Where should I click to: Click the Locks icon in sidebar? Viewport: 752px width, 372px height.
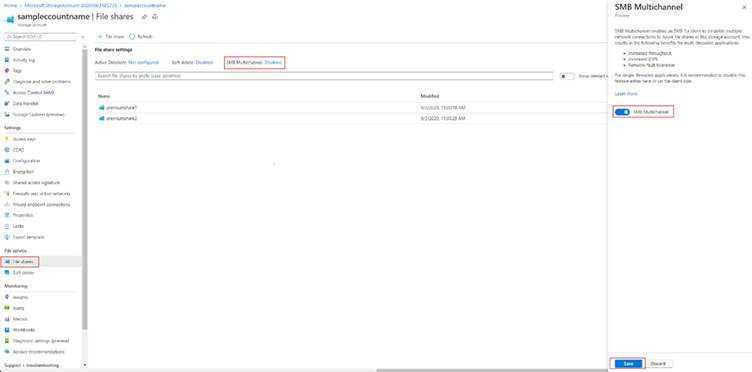(7, 226)
